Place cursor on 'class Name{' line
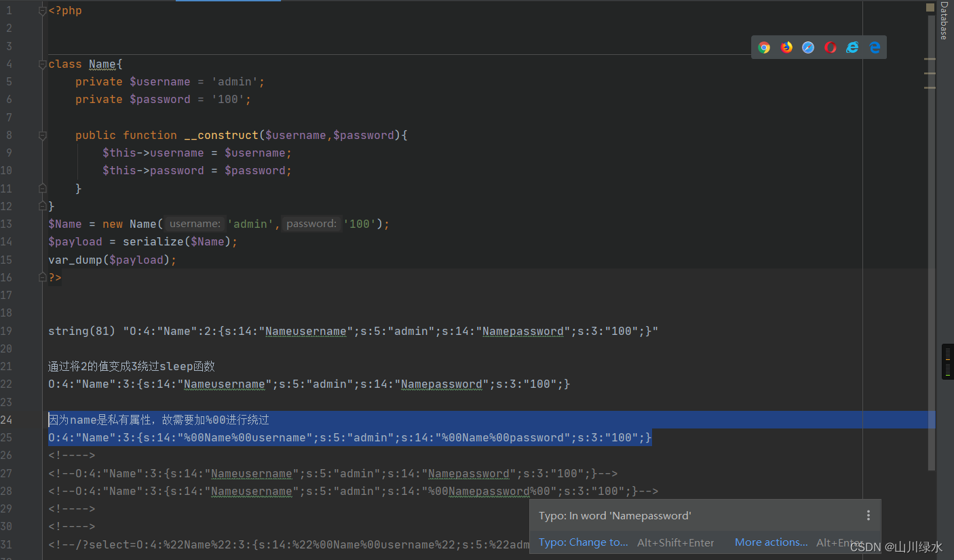Screen dimensions: 954x560 (x=85, y=64)
